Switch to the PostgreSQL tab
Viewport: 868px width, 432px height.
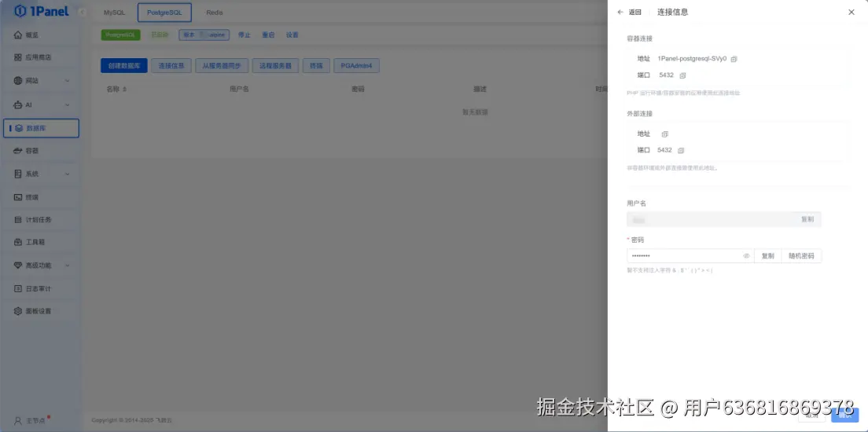click(164, 12)
